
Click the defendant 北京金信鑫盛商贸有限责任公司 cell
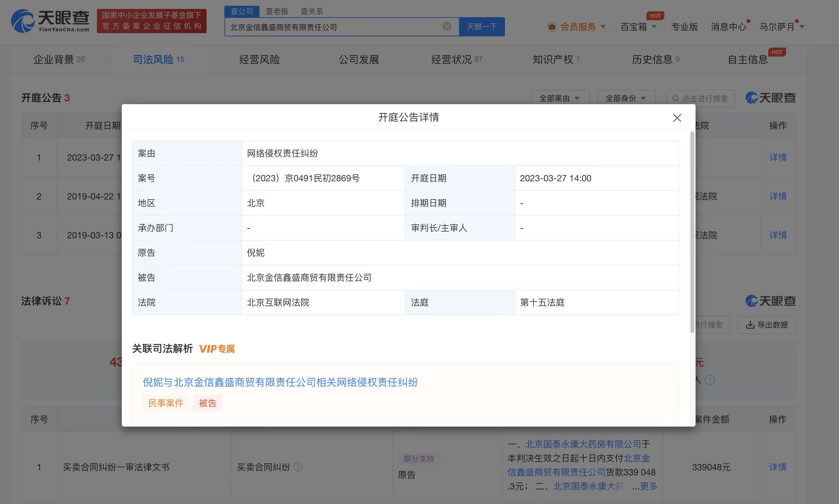pyautogui.click(x=460, y=277)
